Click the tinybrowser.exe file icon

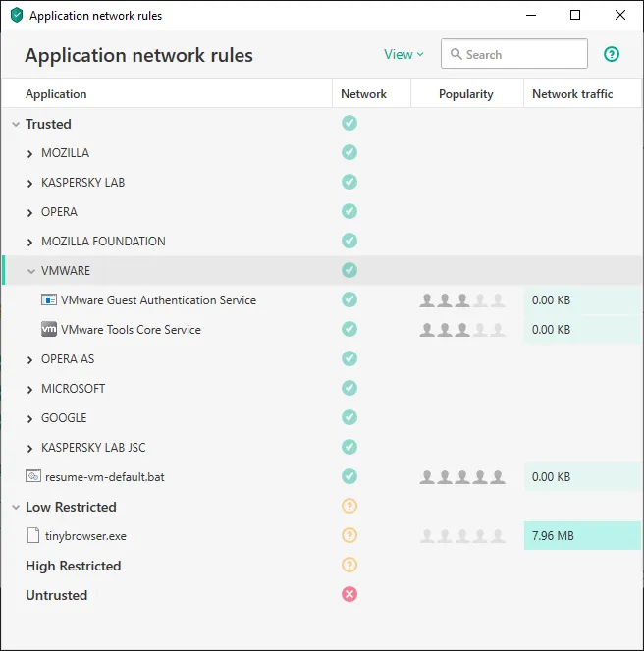click(33, 536)
